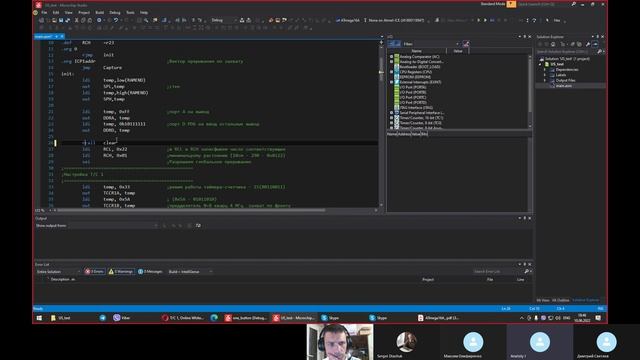Image resolution: width=640 pixels, height=360 pixels.
Task: Click the Copy toolbar icon
Action: 83,20
